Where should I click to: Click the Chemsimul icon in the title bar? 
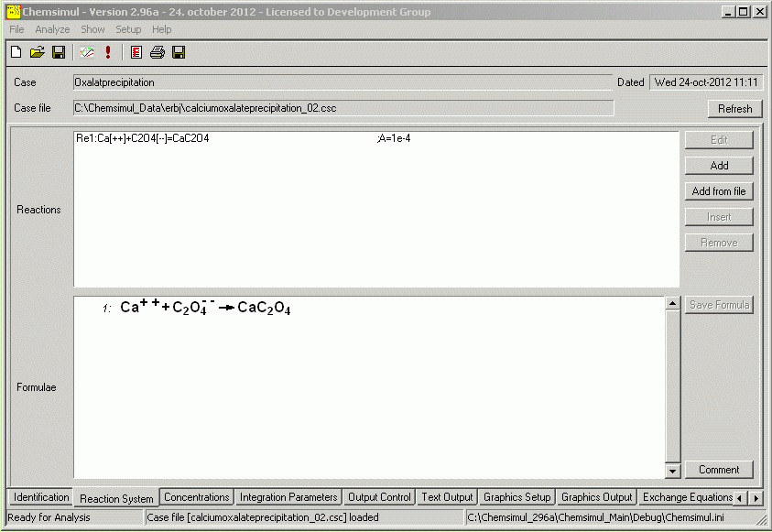[x=14, y=11]
